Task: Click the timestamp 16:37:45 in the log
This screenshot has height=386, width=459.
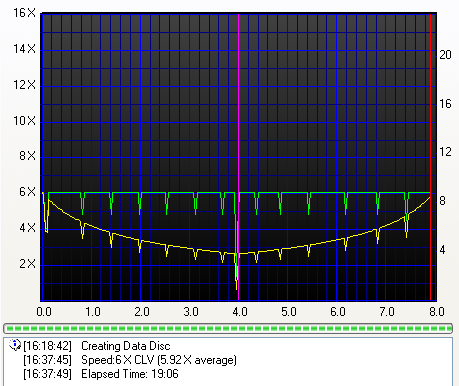Action: (48, 360)
